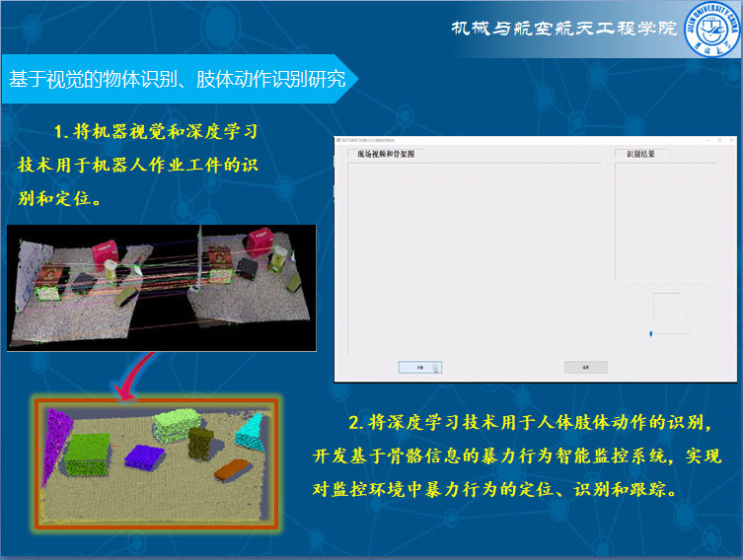Click the blue slider handle
This screenshot has height=560, width=743.
(650, 334)
